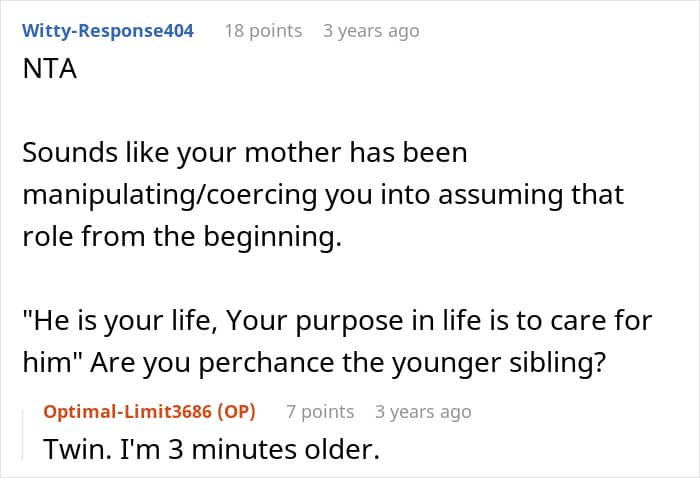Click the reply beginning with 'Twin.'
The width and height of the screenshot is (700, 478).
coord(211,449)
